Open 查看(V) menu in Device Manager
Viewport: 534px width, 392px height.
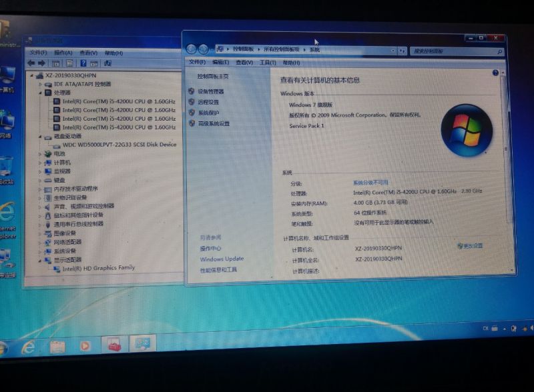(x=89, y=53)
